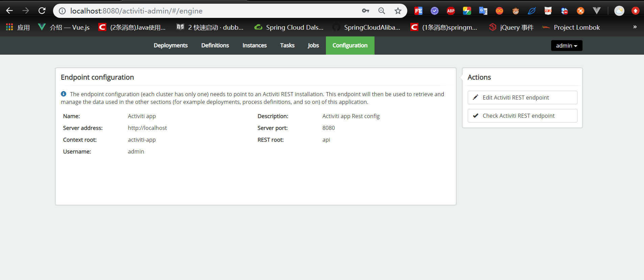Open the Vue devtools extension

pyautogui.click(x=597, y=11)
